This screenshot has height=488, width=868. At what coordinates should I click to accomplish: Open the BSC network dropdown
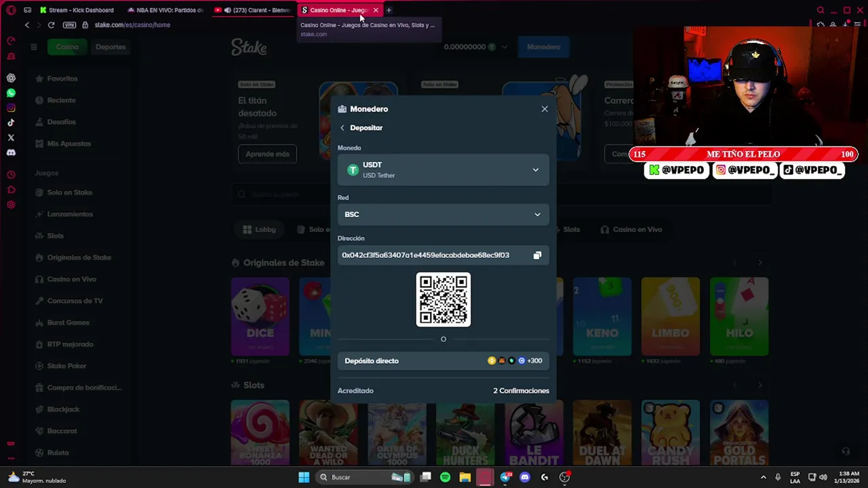(x=443, y=214)
